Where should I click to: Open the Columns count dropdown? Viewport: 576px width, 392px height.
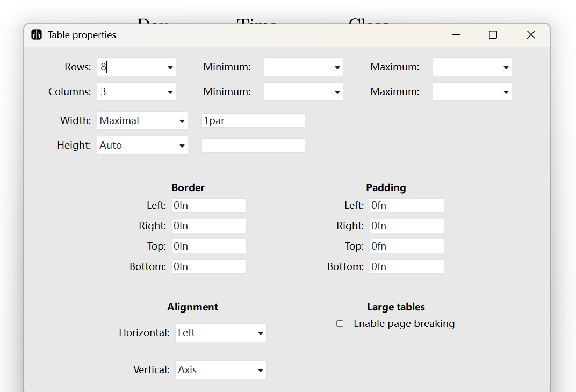pyautogui.click(x=170, y=92)
